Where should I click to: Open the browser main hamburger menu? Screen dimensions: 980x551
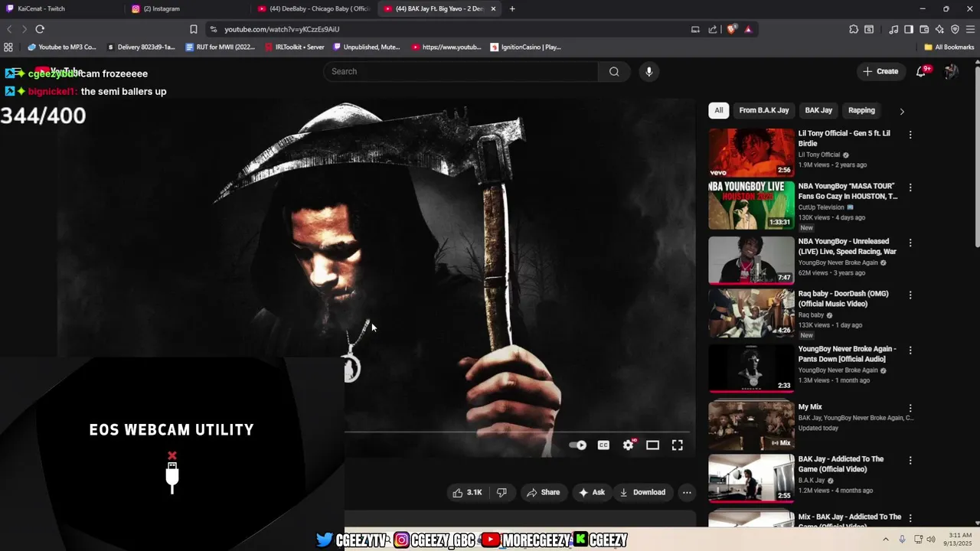click(x=971, y=29)
